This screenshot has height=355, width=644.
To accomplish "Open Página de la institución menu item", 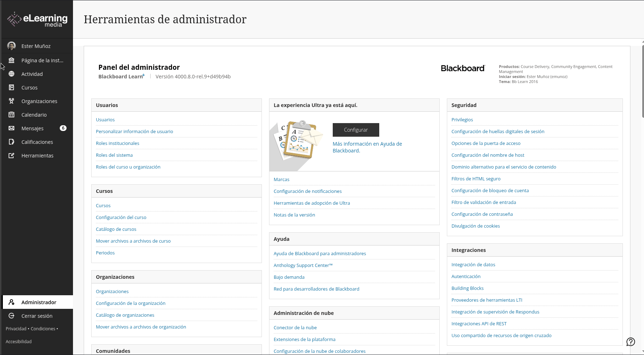I will click(42, 60).
